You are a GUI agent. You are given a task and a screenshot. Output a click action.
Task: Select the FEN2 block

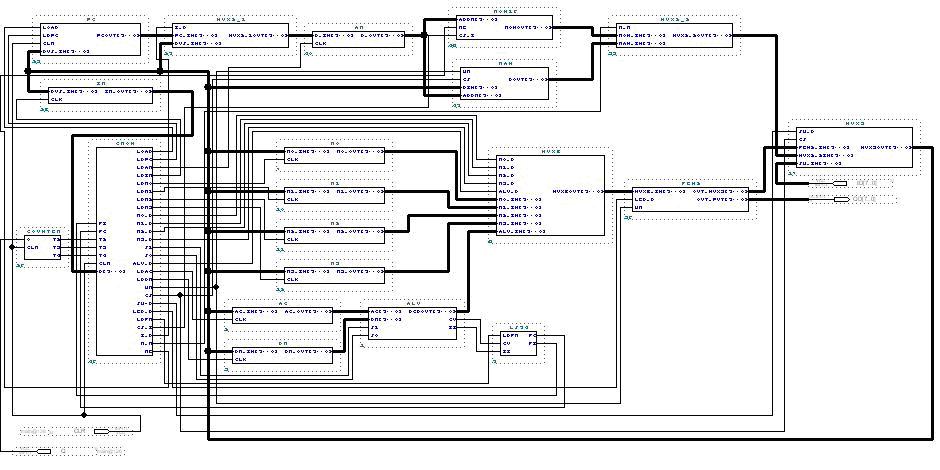coord(691,199)
